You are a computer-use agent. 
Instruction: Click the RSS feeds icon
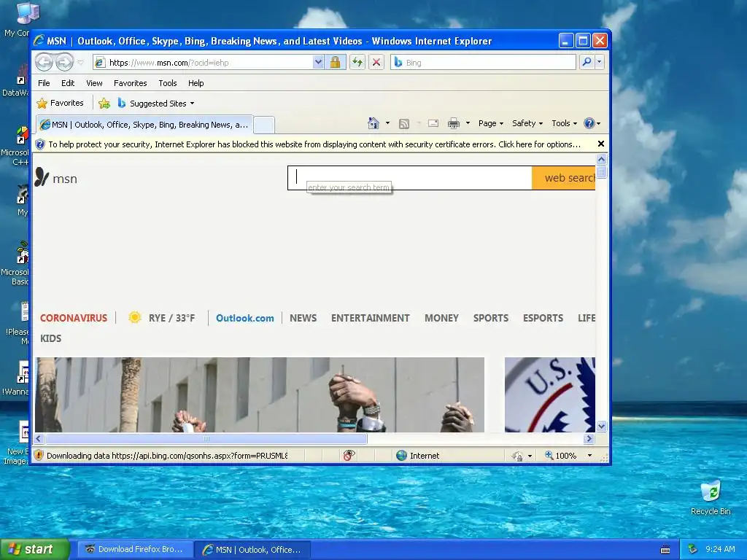(x=404, y=124)
